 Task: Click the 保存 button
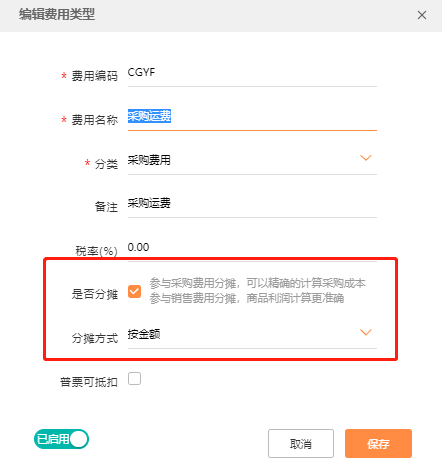(x=378, y=443)
